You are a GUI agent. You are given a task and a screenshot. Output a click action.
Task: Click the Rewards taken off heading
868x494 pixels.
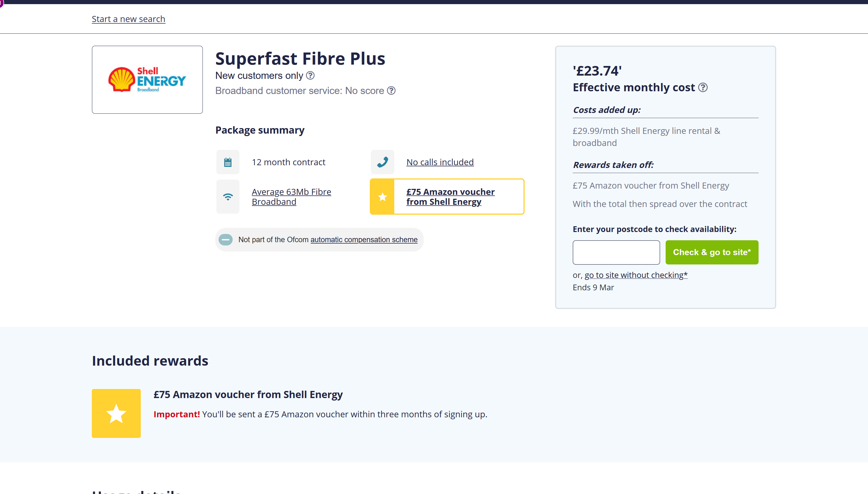pos(613,165)
